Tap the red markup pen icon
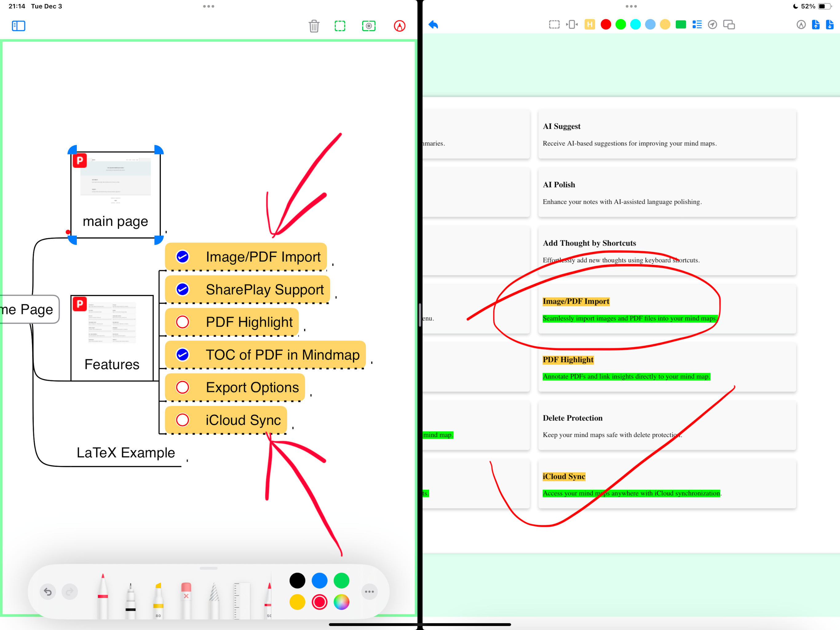The width and height of the screenshot is (840, 630). click(399, 26)
